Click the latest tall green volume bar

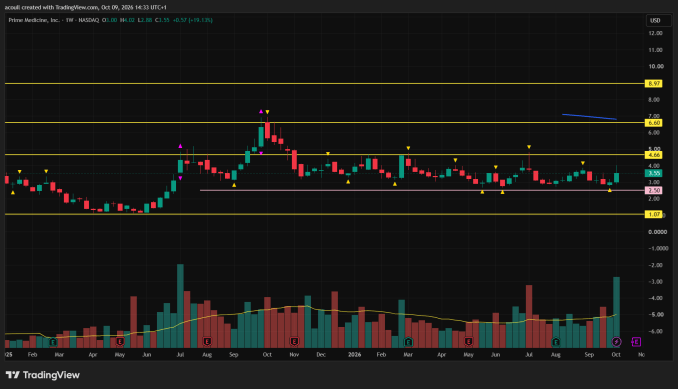click(616, 312)
